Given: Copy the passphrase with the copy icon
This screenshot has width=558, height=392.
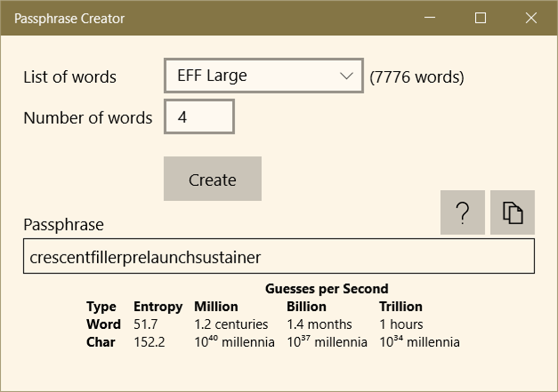Looking at the screenshot, I should pos(512,213).
